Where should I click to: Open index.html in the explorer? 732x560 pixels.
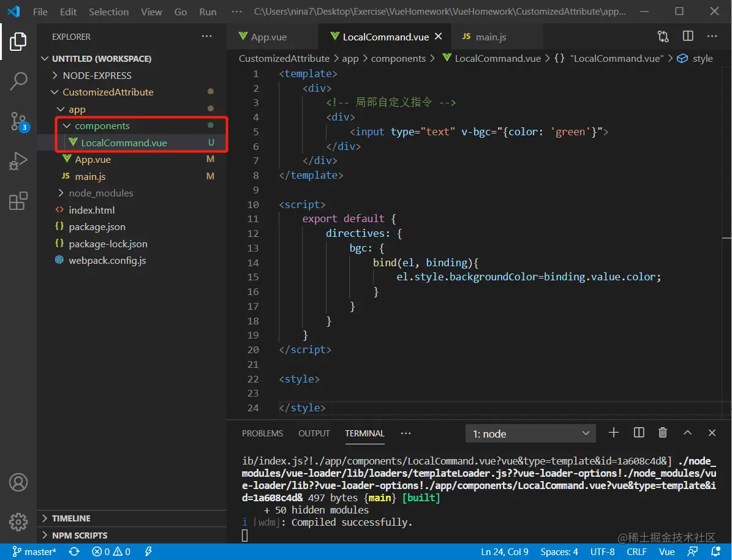[132, 210]
